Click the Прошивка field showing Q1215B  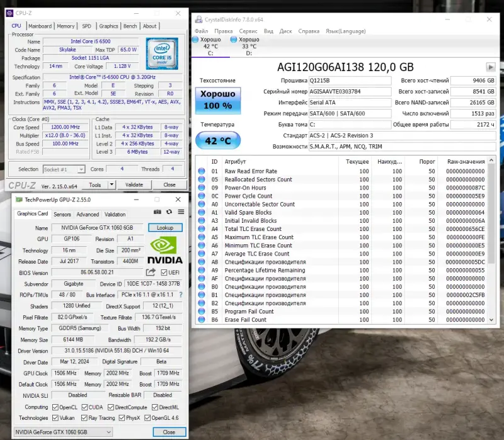coord(350,81)
